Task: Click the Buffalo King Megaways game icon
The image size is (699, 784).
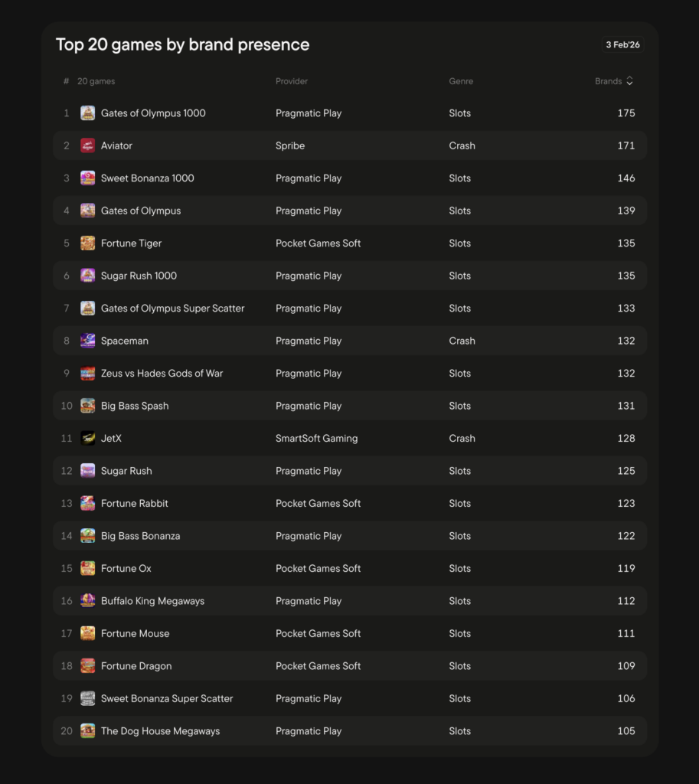Action: click(x=87, y=601)
